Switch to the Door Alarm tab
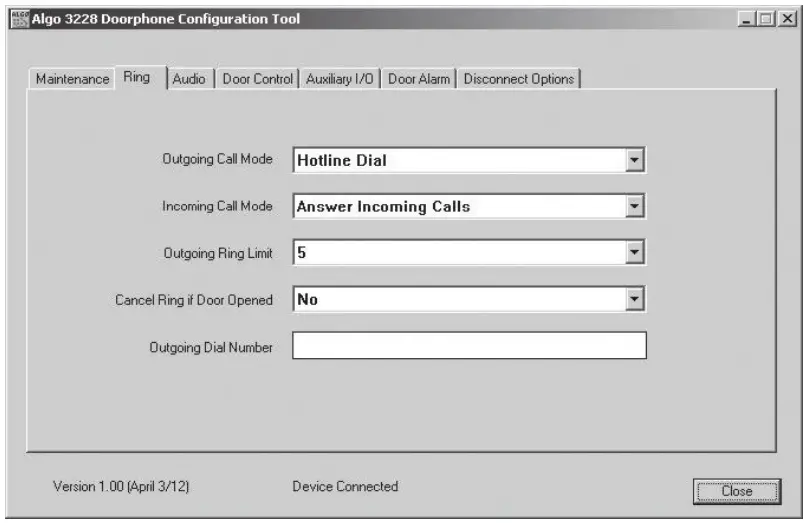This screenshot has width=809, height=523. 419,79
